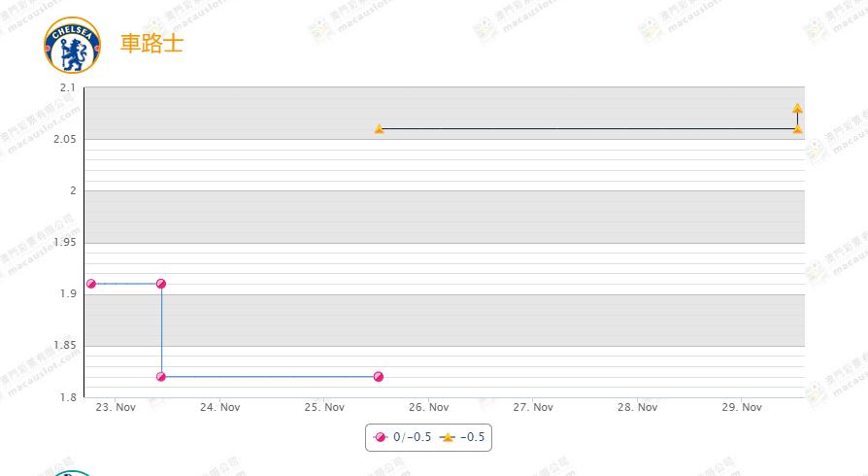Select first orange triangle point near 25 Nov
The width and height of the screenshot is (868, 476).
[x=379, y=129]
